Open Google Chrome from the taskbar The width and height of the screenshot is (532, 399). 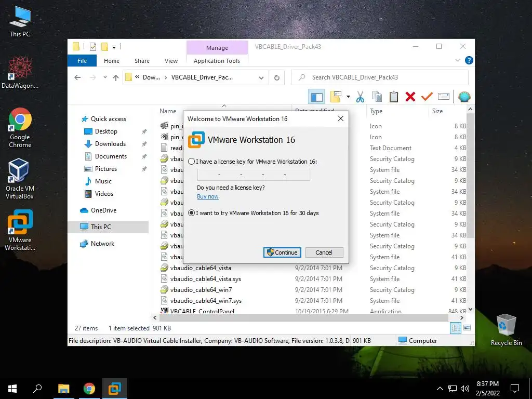[x=89, y=389]
